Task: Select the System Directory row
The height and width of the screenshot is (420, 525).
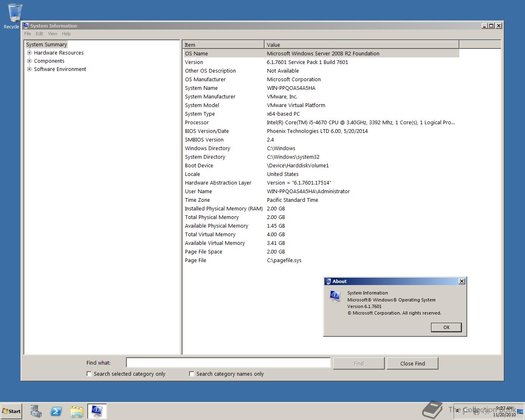Action: (321, 157)
